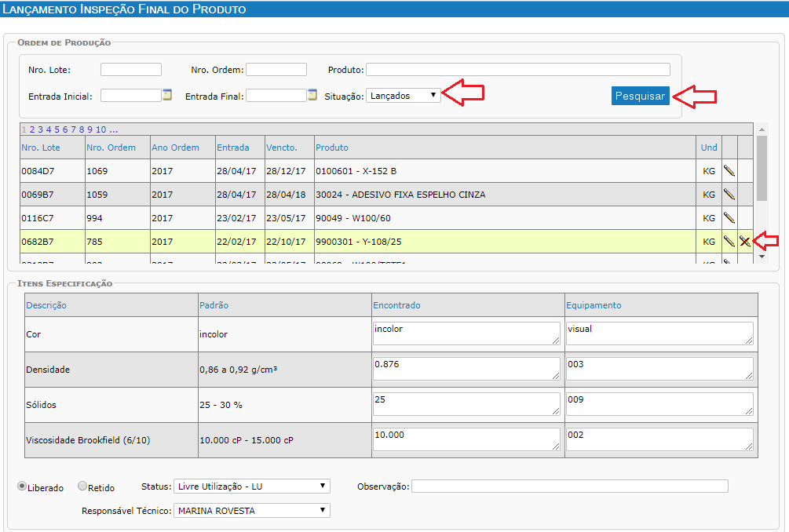The height and width of the screenshot is (532, 789).
Task: Edit lot 0682B7 with pencil icon
Action: coord(729,242)
